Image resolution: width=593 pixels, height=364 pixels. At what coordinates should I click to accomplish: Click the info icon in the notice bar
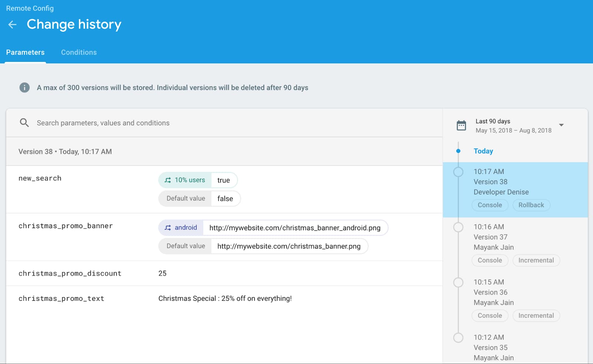tap(24, 88)
